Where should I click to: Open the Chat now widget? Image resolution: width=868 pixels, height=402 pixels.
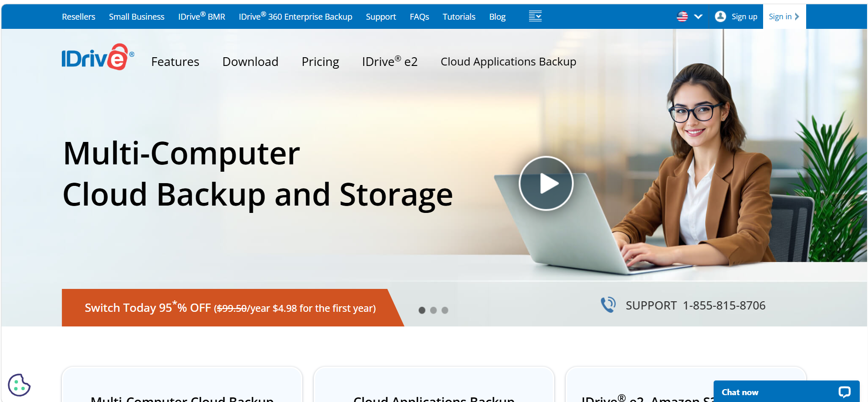tap(786, 392)
